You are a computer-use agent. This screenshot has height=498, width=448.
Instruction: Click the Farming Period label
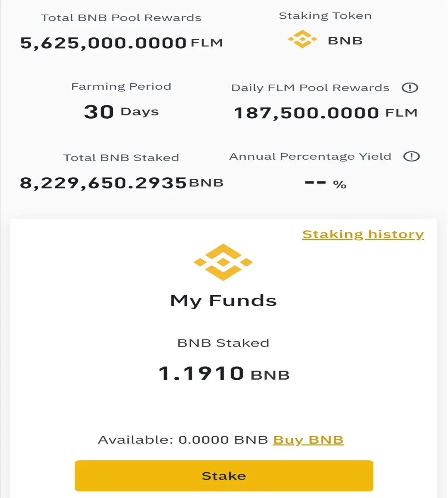(121, 86)
